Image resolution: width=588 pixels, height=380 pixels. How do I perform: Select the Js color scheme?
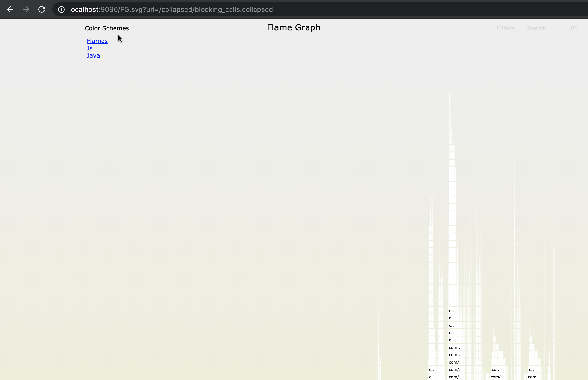(89, 48)
